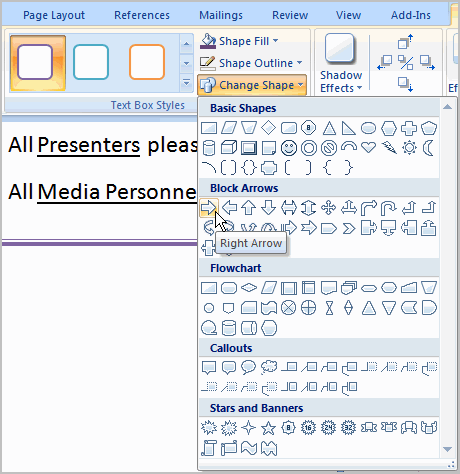Expand the Text Box Styles gallery
This screenshot has height=474, width=460.
(x=186, y=82)
